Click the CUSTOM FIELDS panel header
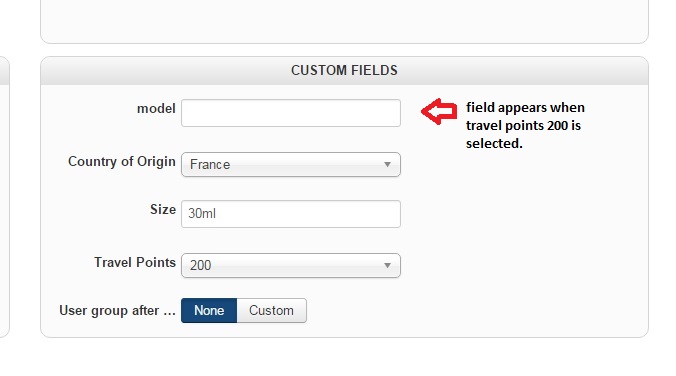676x376 pixels. pyautogui.click(x=344, y=70)
